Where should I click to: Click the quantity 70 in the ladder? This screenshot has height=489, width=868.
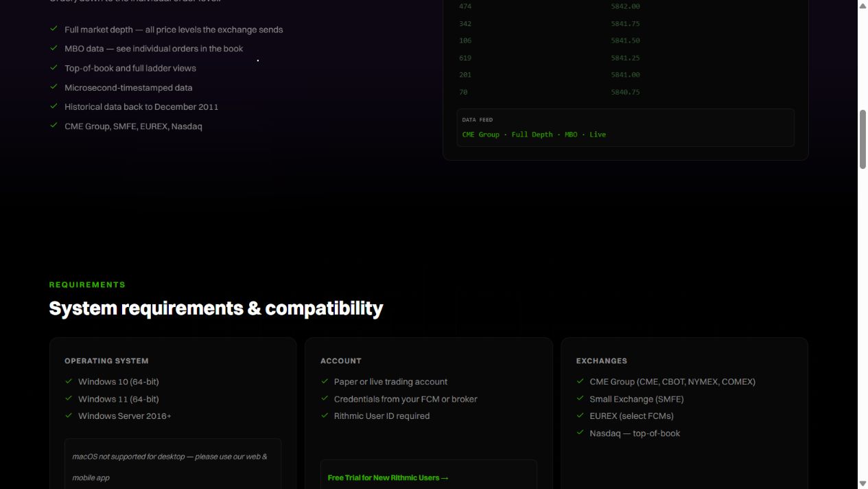[x=463, y=92]
